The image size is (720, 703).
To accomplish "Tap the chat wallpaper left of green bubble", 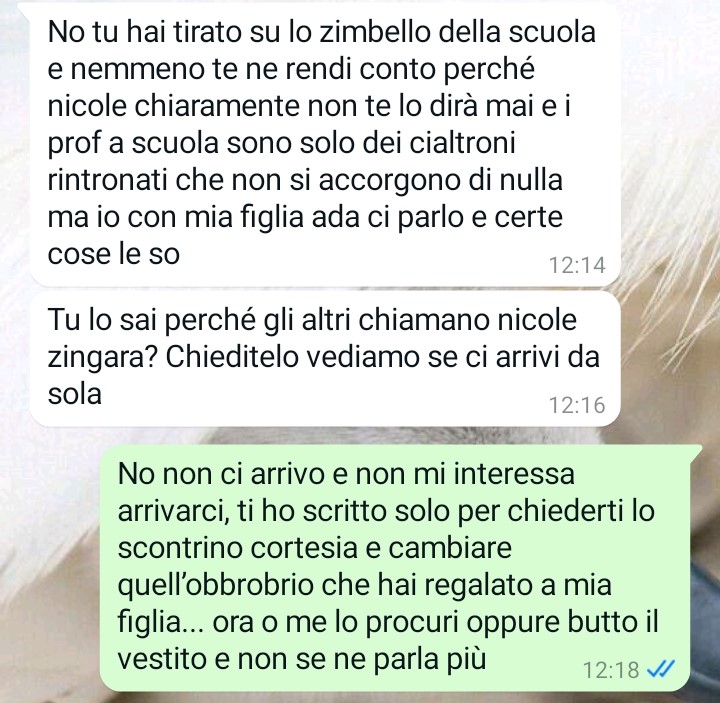I will pos(51,569).
